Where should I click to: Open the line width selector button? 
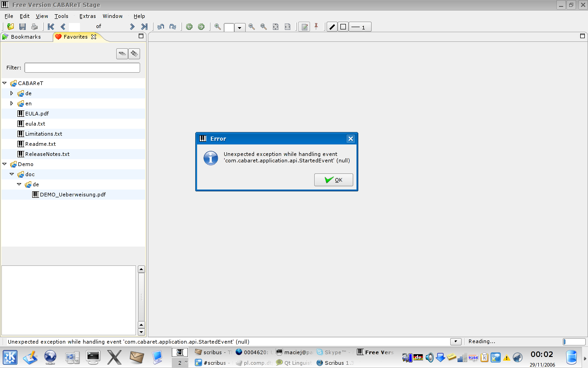[360, 27]
